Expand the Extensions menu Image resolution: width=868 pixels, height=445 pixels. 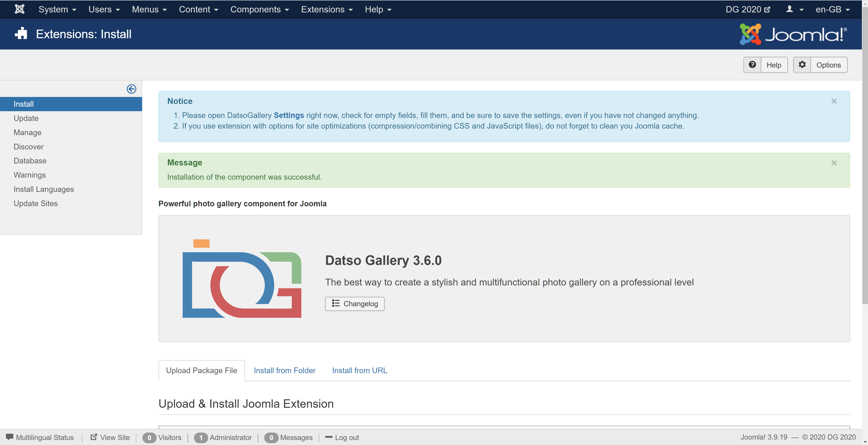(327, 9)
